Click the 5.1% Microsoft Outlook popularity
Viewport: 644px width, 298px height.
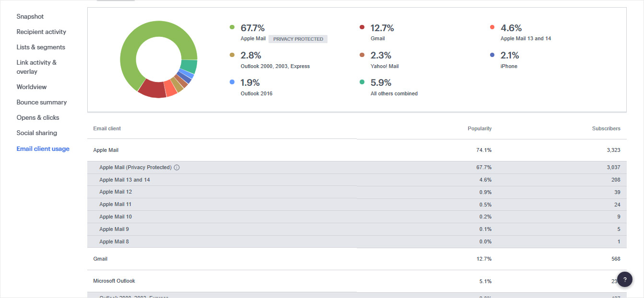[x=485, y=281]
